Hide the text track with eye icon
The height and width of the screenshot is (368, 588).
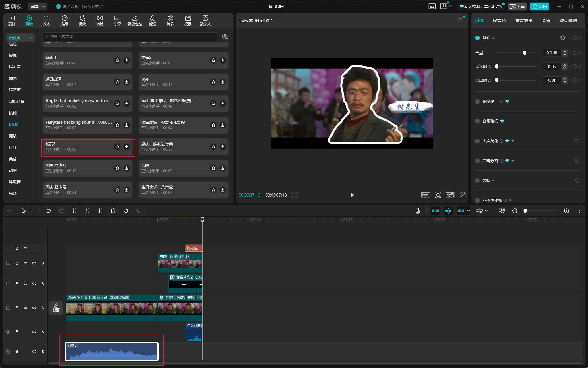tap(26, 248)
